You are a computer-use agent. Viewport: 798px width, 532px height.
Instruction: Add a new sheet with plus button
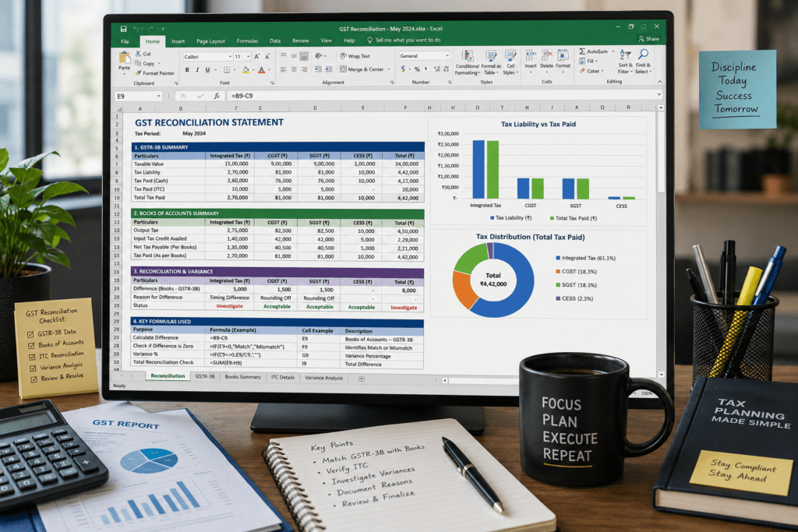click(x=362, y=379)
